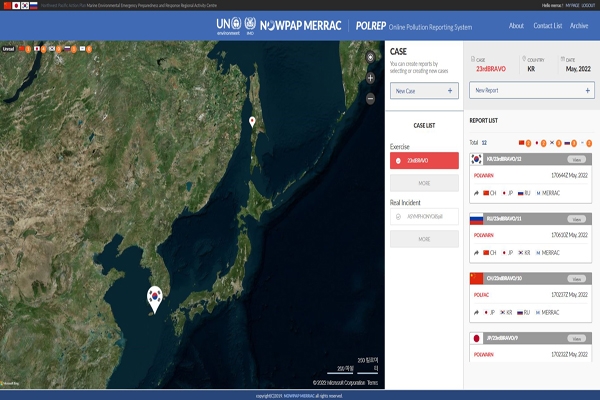
Task: Select the 23rdBRAVO exercise case
Action: point(424,160)
